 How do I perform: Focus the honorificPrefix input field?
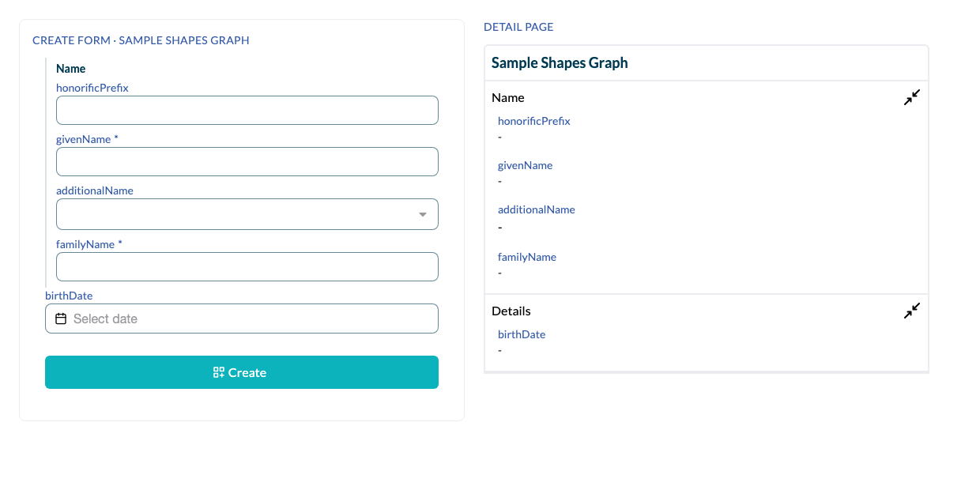247,111
